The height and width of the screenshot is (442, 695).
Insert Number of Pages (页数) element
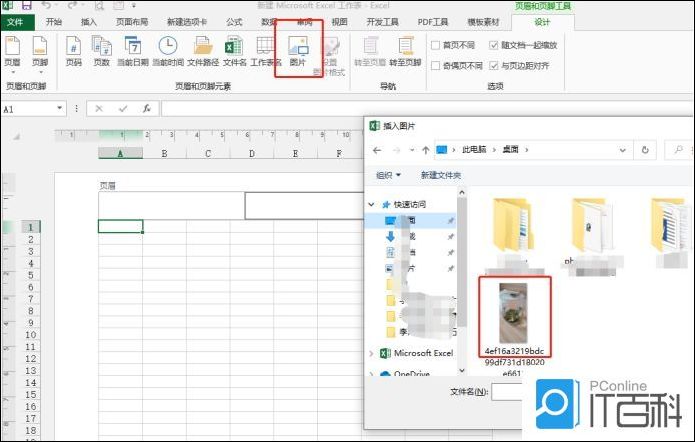coord(102,51)
